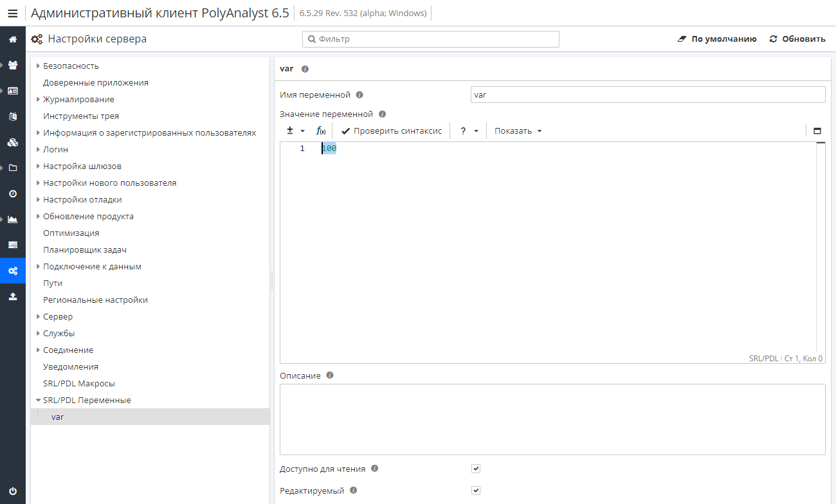The image size is (836, 504).
Task: Expand the Настройка шлюзов node
Action: coord(39,166)
